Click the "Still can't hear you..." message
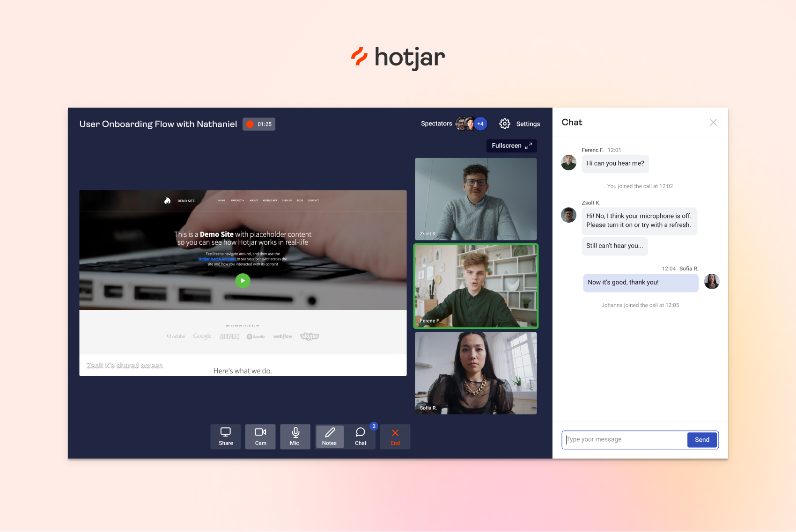Image resolution: width=796 pixels, height=532 pixels. coord(615,246)
